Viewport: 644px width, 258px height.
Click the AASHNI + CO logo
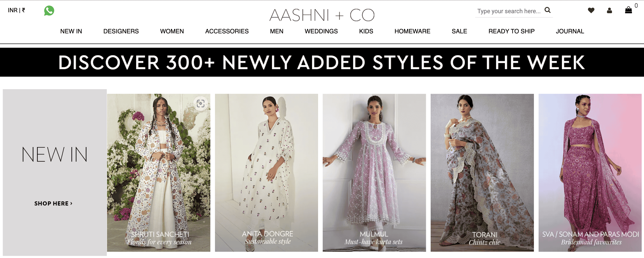click(322, 15)
